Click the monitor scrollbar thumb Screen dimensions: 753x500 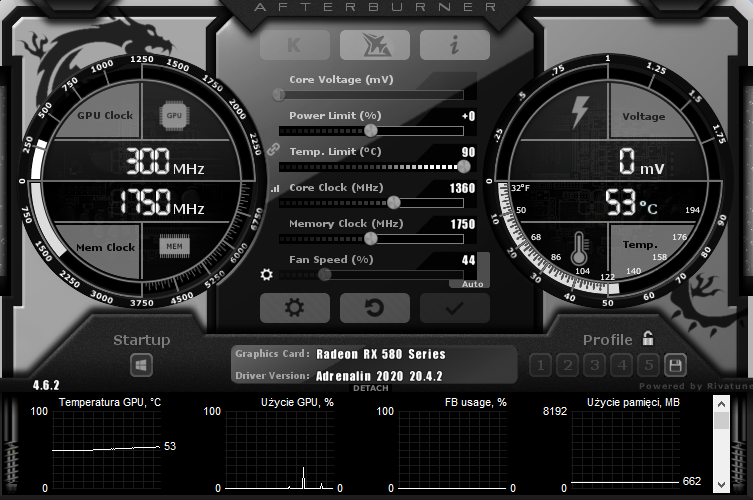pyautogui.click(x=721, y=421)
